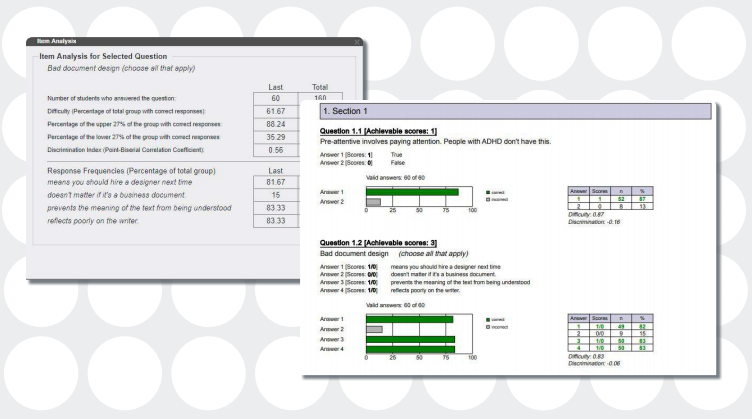Select upper 27% cell showing 88.24
Viewport: 752px width, 419px height.
[276, 124]
